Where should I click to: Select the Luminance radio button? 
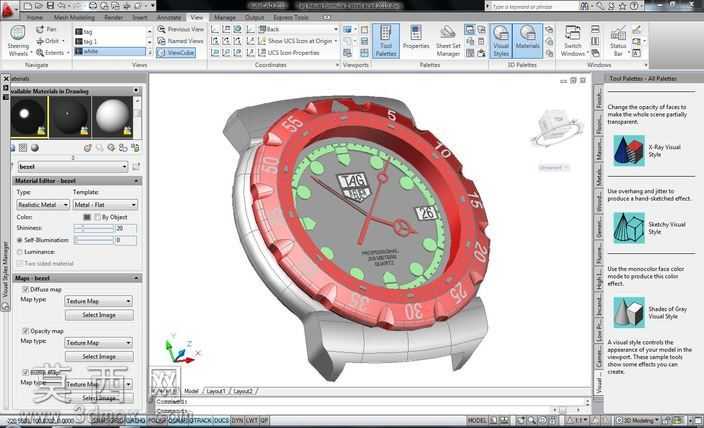[x=20, y=252]
